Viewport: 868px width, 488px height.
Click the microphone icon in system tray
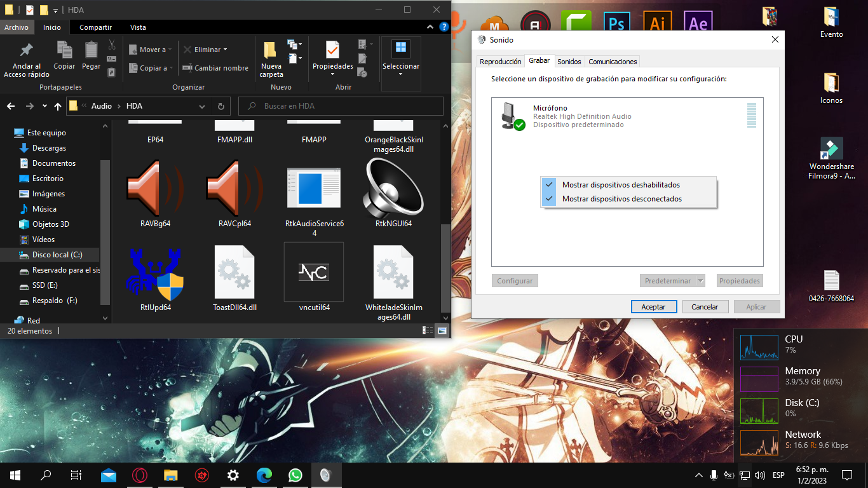pyautogui.click(x=714, y=475)
